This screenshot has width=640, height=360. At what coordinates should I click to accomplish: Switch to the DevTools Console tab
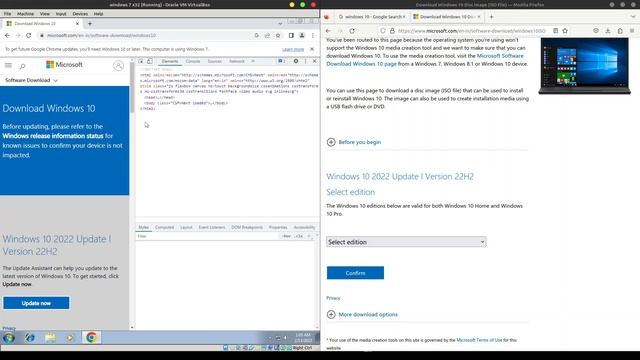coord(193,61)
